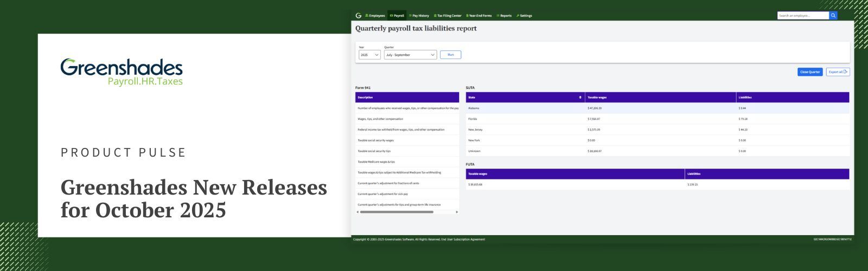Image resolution: width=868 pixels, height=271 pixels.
Task: Open the Tax Filing Center menu
Action: (x=448, y=16)
